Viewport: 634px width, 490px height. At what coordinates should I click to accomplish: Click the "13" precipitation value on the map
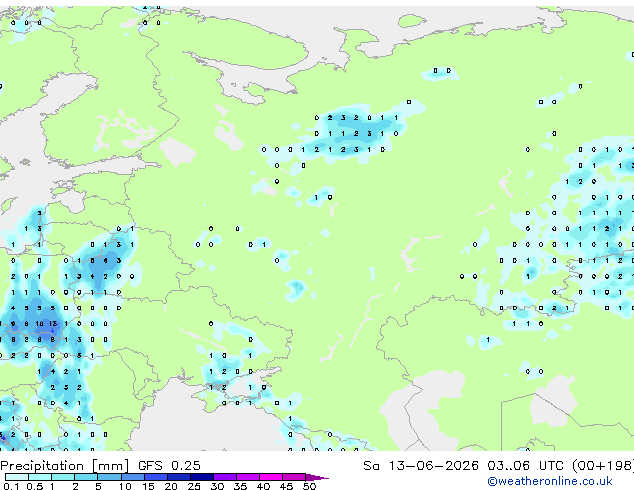53,324
